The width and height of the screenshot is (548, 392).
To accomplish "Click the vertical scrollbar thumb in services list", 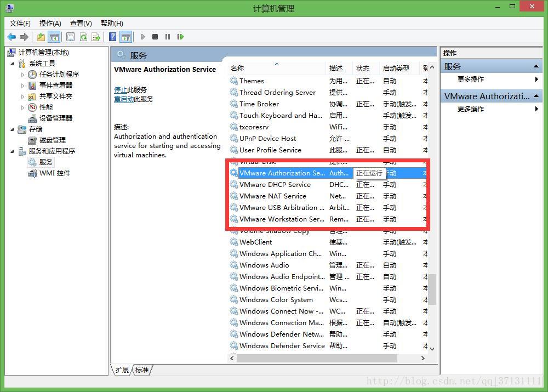I will click(432, 289).
